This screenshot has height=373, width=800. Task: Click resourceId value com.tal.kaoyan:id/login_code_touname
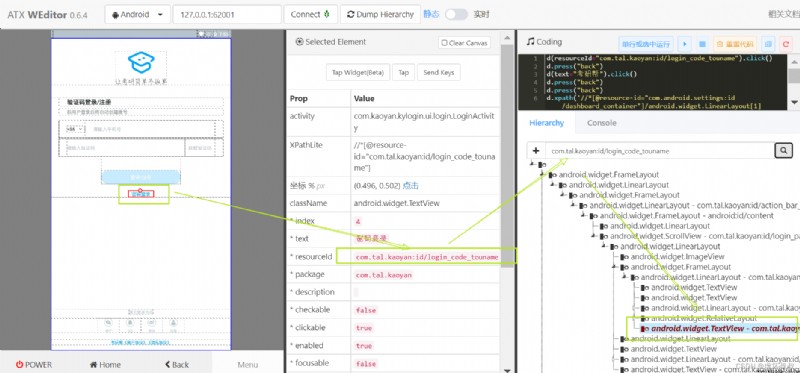click(427, 257)
